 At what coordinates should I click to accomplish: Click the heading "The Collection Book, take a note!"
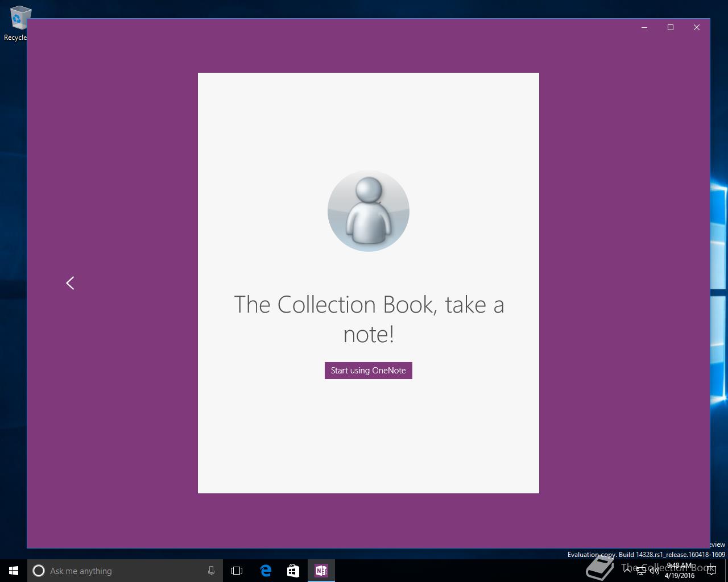click(x=369, y=319)
